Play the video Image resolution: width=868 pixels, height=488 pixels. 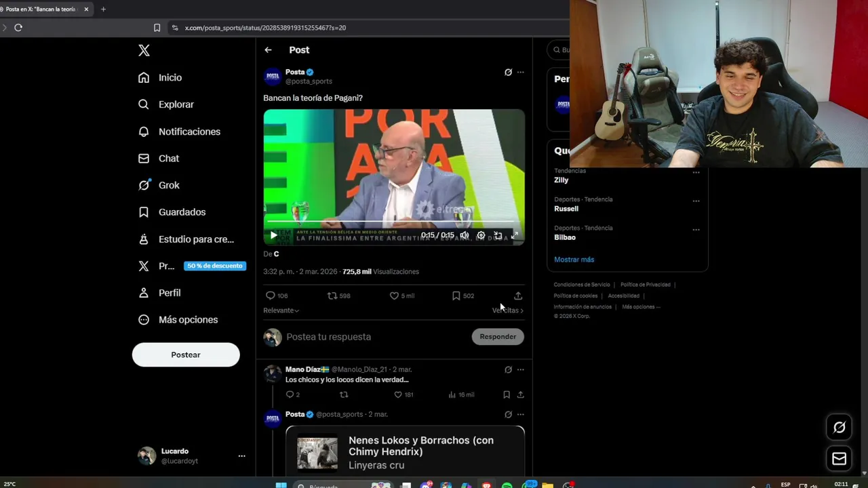pyautogui.click(x=273, y=235)
